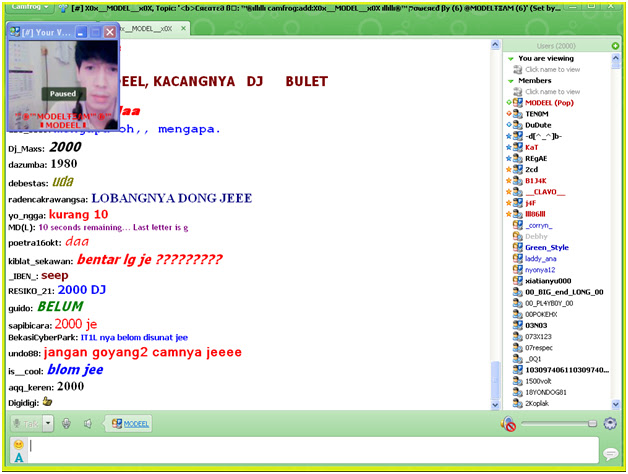The image size is (628, 474).
Task: Click webcam icon next to xiatianyu000
Action: pos(518,281)
